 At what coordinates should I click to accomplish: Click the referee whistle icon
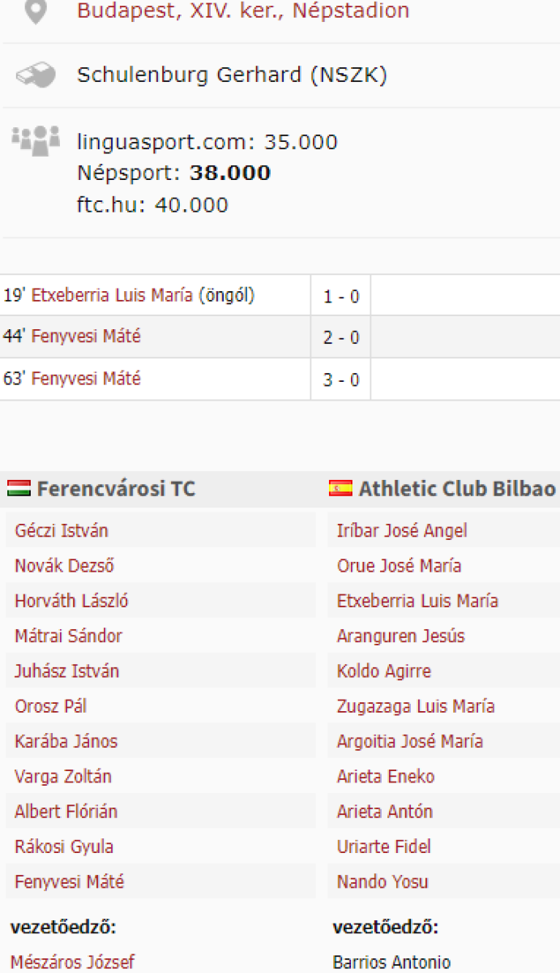(x=36, y=75)
